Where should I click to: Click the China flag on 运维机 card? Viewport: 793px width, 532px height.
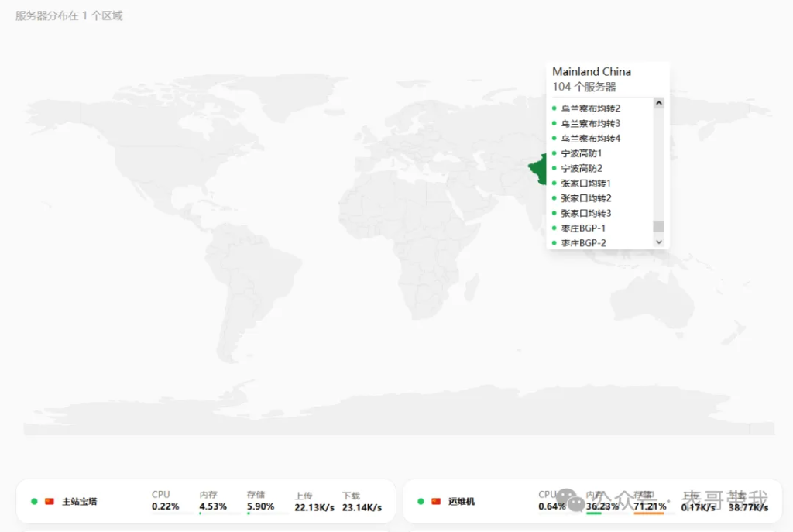[x=436, y=501]
